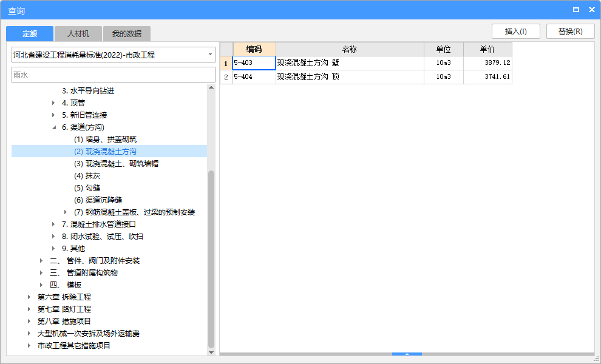The image size is (601, 364).
Task: Click the 插入(I) button
Action: click(515, 31)
